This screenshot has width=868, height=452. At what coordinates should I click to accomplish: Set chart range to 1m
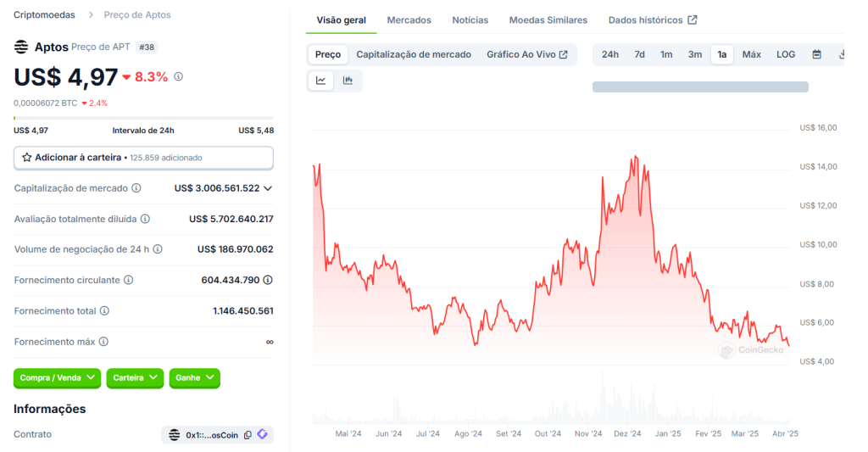[x=666, y=54]
